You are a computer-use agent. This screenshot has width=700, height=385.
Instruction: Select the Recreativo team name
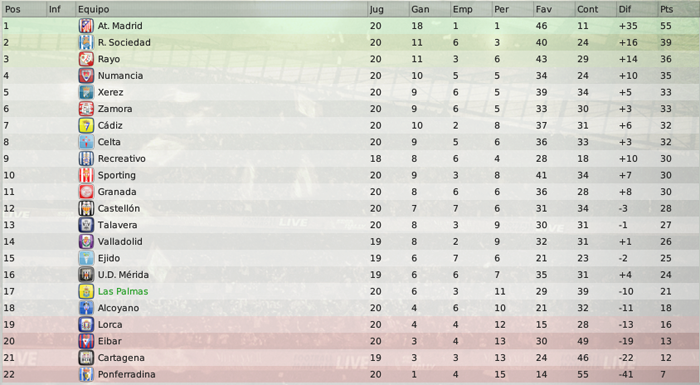[x=122, y=159]
